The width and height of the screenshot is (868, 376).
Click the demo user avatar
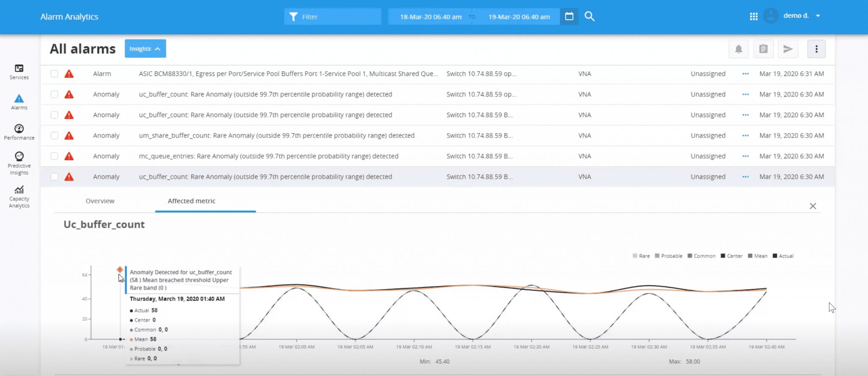point(771,16)
